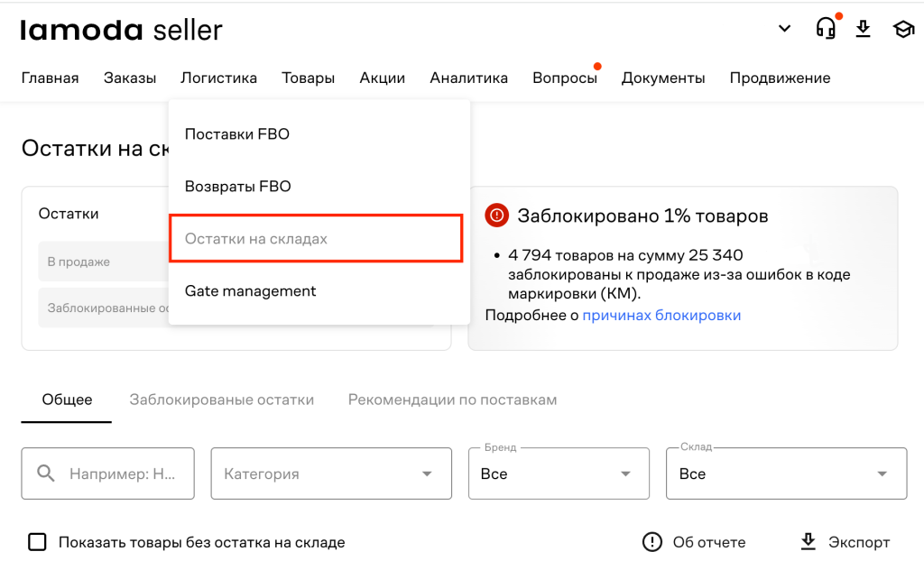Click the red blocked-goods warning icon
924x570 pixels.
coord(497,216)
